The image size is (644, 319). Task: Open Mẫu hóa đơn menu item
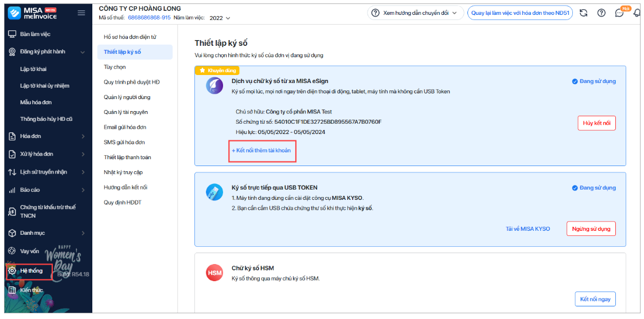36,102
